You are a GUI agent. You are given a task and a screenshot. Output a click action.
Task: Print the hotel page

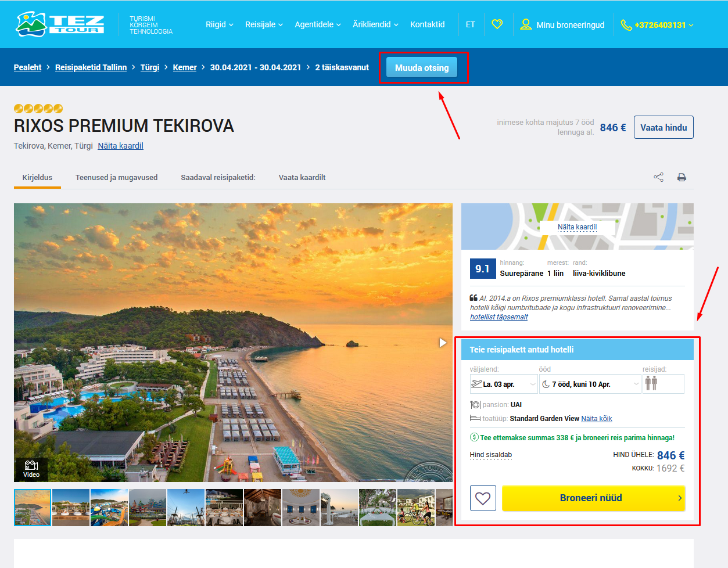click(682, 177)
